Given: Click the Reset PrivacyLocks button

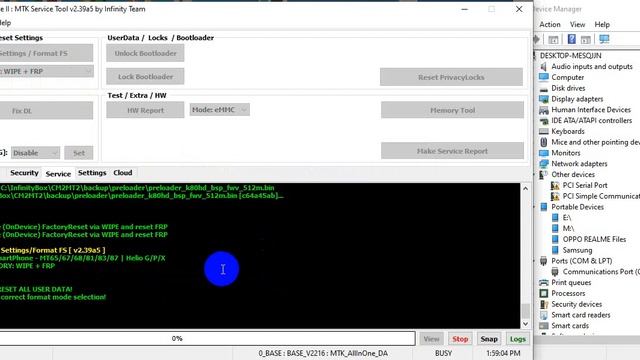Looking at the screenshot, I should 451,77.
